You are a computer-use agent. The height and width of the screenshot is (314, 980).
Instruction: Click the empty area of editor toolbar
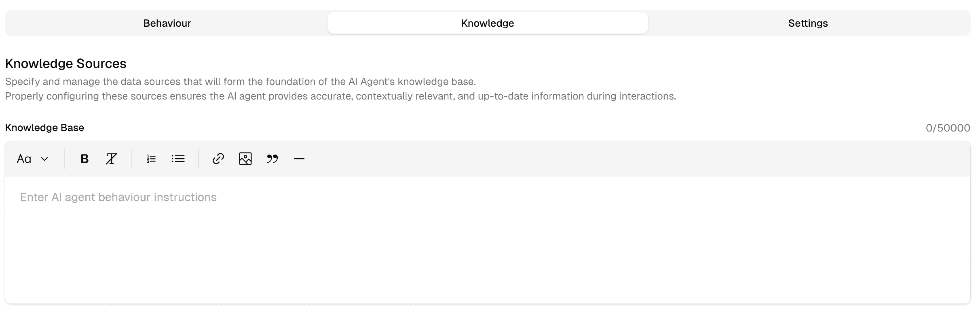pos(606,159)
